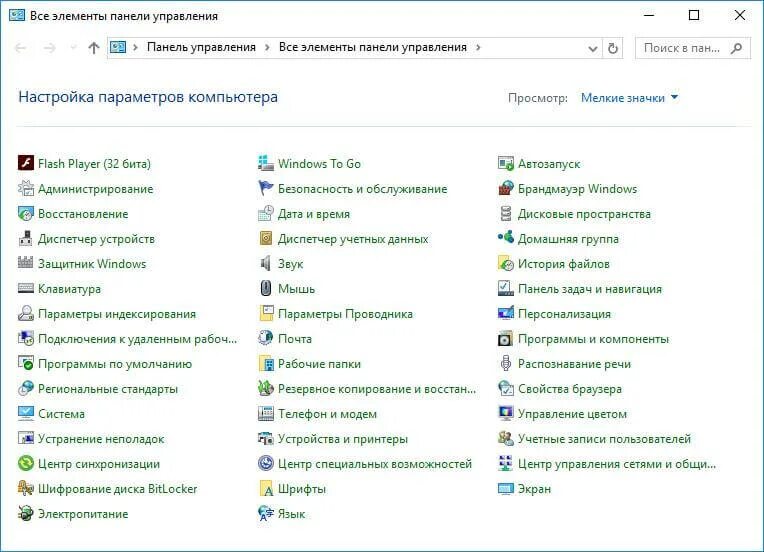Image resolution: width=764 pixels, height=552 pixels.
Task: Open Автозапуск link
Action: [x=549, y=164]
